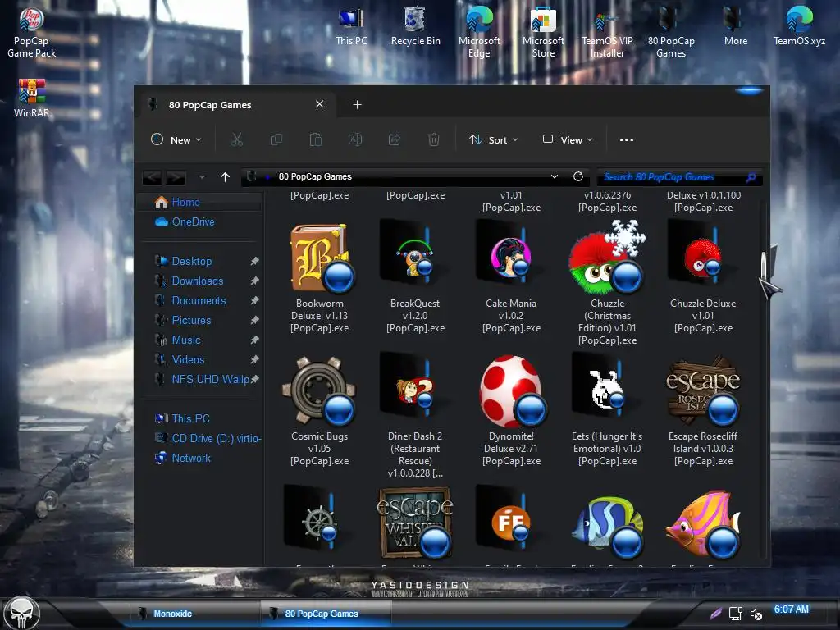Screen dimensions: 840x630
Task: Open BreakQuest v1.2.0 executable
Action: pyautogui.click(x=415, y=277)
